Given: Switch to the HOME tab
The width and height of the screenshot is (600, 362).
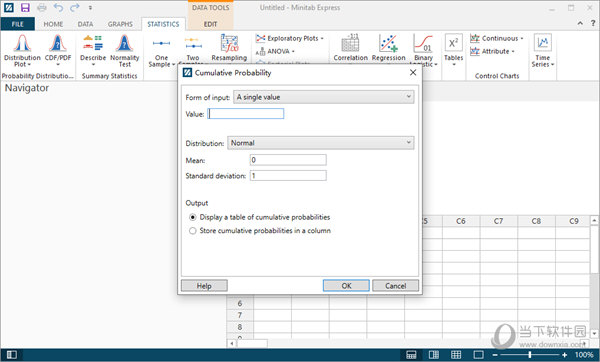Looking at the screenshot, I should point(53,24).
